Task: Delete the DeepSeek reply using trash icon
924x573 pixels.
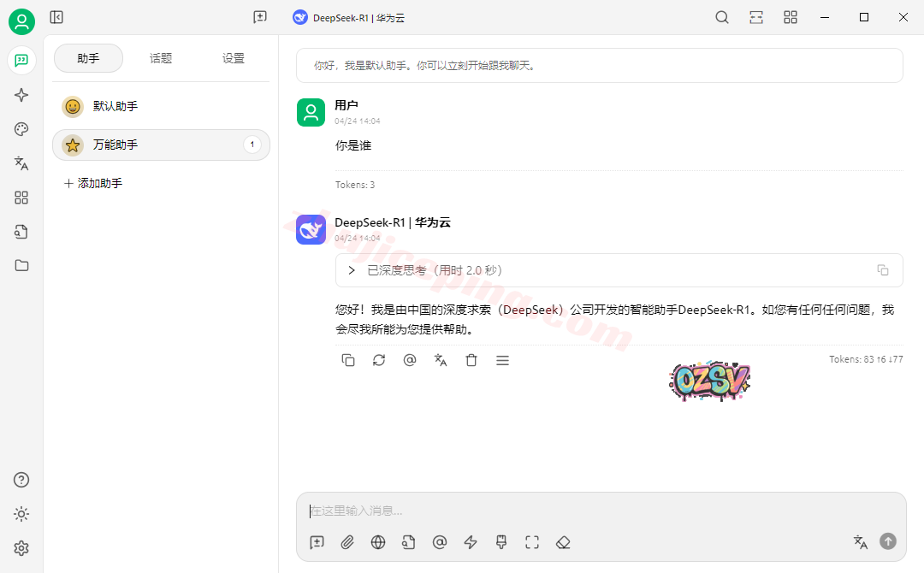Action: [x=471, y=360]
